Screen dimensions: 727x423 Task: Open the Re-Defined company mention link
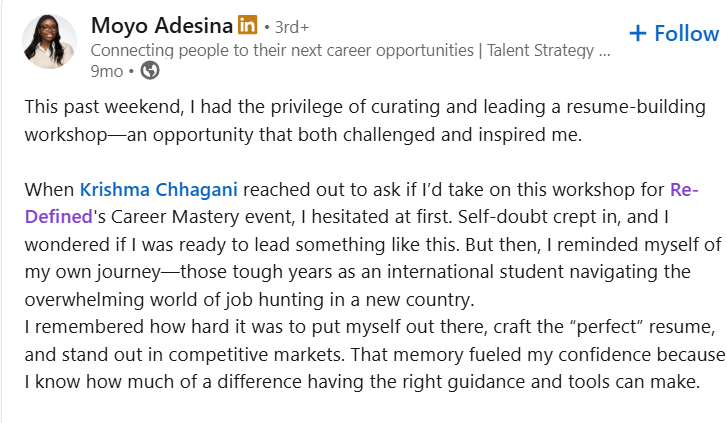pyautogui.click(x=680, y=189)
